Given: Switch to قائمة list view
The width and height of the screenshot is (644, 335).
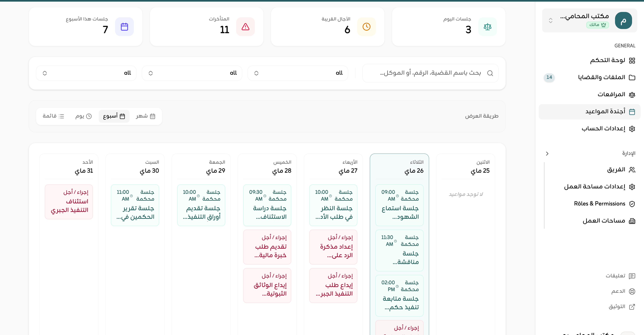Looking at the screenshot, I should (x=53, y=116).
